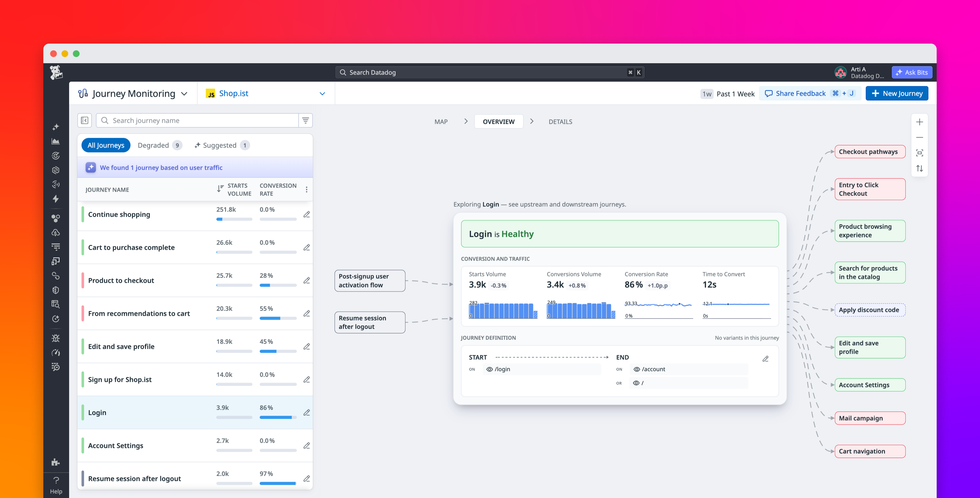Switch to the Degraded tab
980x498 pixels.
click(160, 145)
